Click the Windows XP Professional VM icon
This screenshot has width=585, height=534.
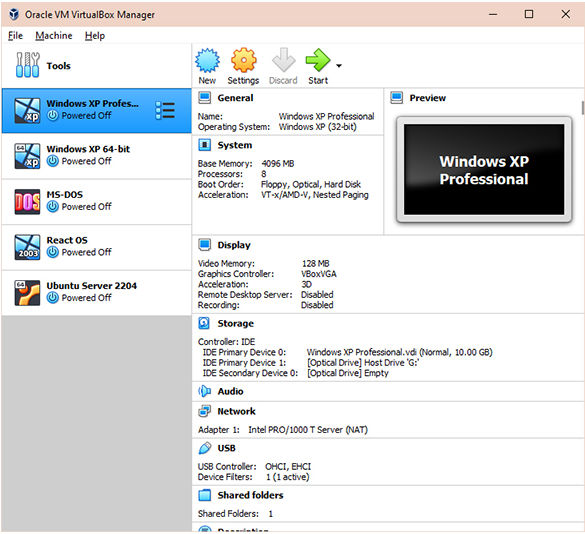(27, 110)
